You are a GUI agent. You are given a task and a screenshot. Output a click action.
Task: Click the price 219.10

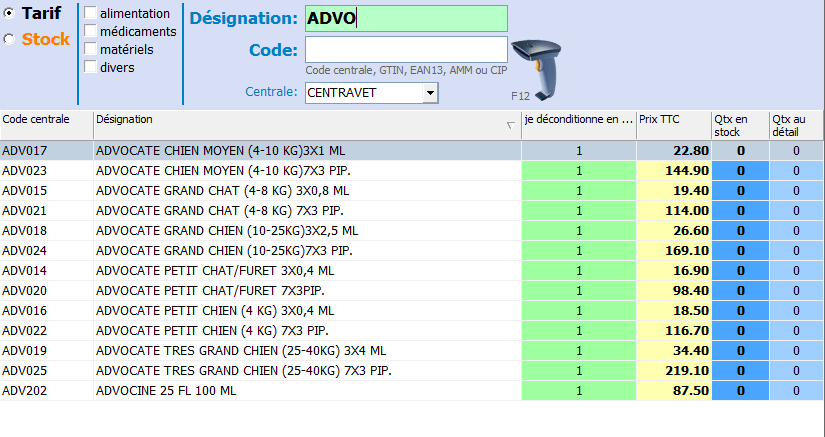tap(687, 371)
